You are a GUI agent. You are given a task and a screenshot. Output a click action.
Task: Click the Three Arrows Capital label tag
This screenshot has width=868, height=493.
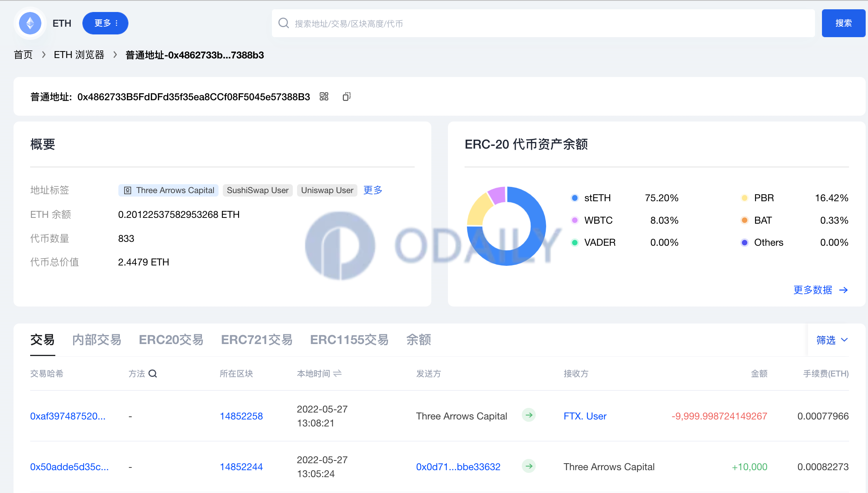point(169,190)
